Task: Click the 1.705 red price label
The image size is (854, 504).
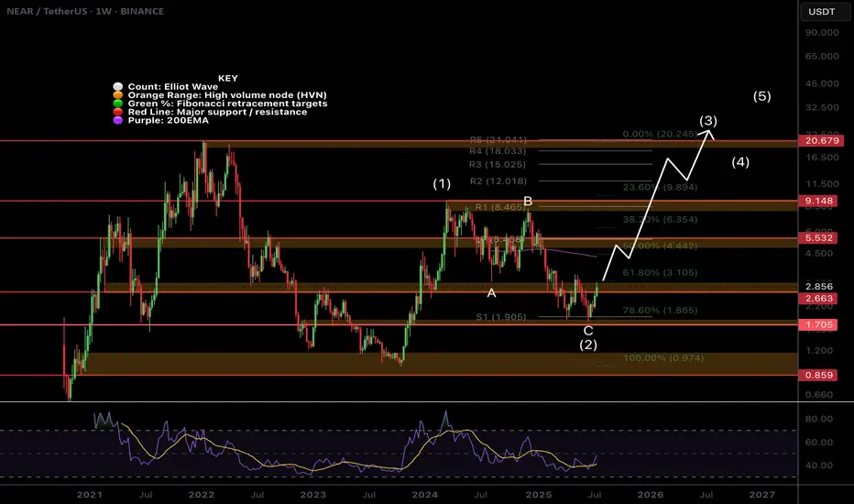Action: click(x=819, y=324)
